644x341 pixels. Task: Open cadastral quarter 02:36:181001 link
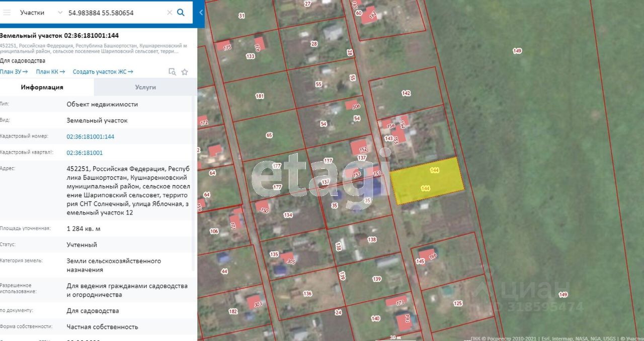pyautogui.click(x=85, y=153)
